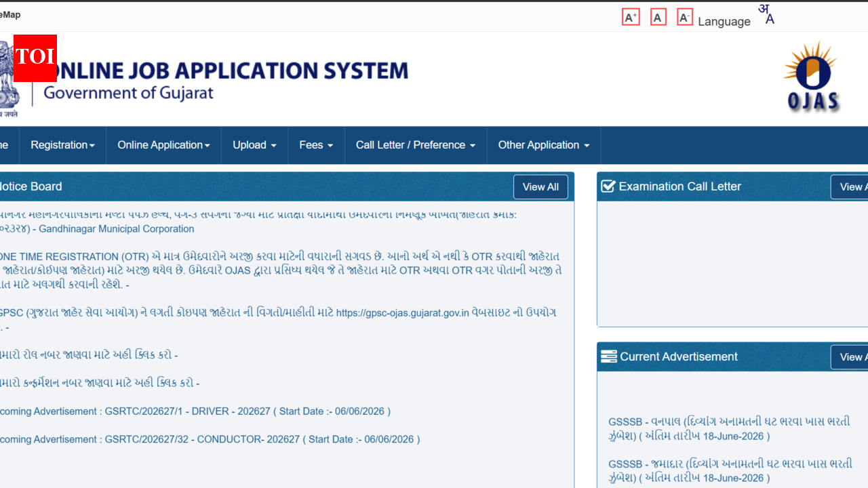Decrease font size with A- button
The image size is (868, 488).
pos(685,18)
